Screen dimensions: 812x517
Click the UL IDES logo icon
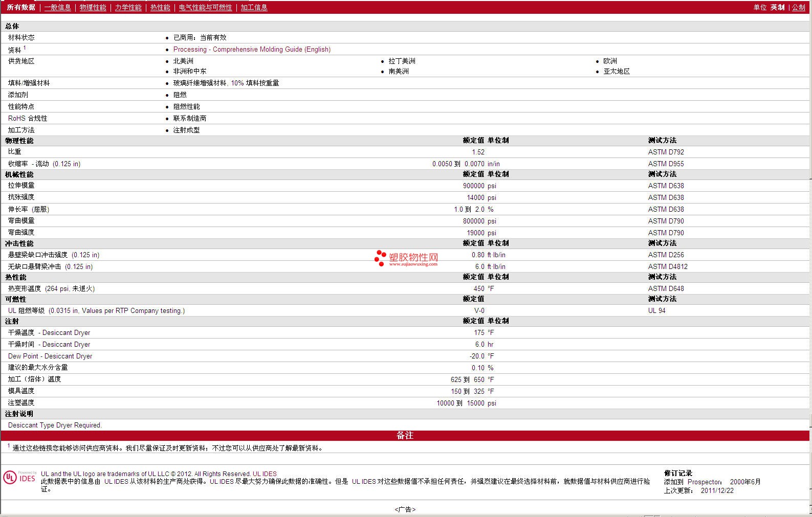19,478
